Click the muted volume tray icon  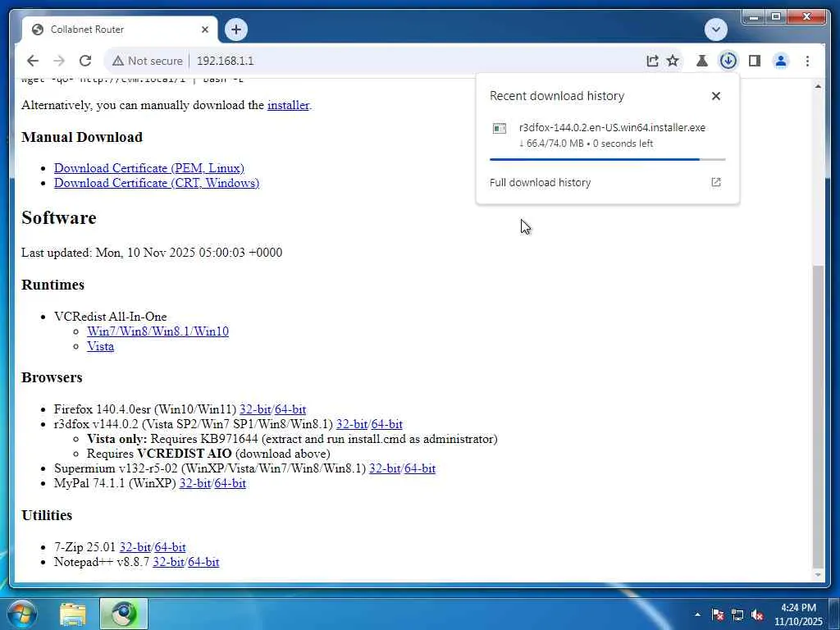point(757,615)
